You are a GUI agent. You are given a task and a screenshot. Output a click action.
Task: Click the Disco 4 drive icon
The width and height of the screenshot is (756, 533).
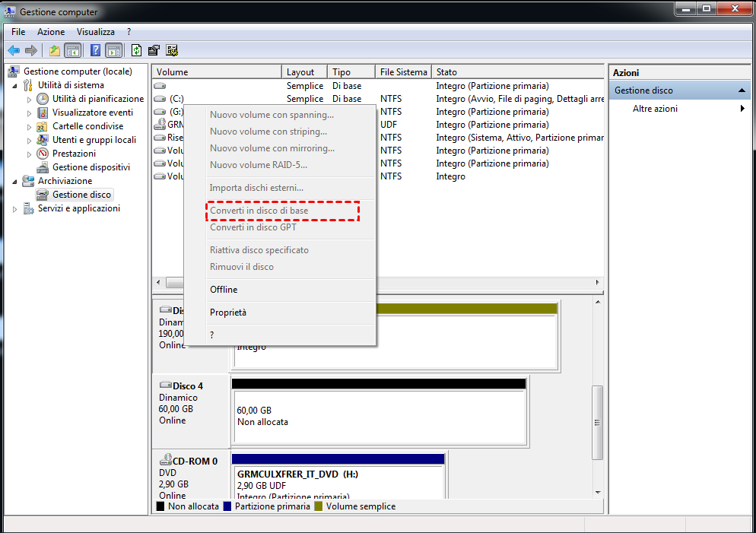(165, 385)
